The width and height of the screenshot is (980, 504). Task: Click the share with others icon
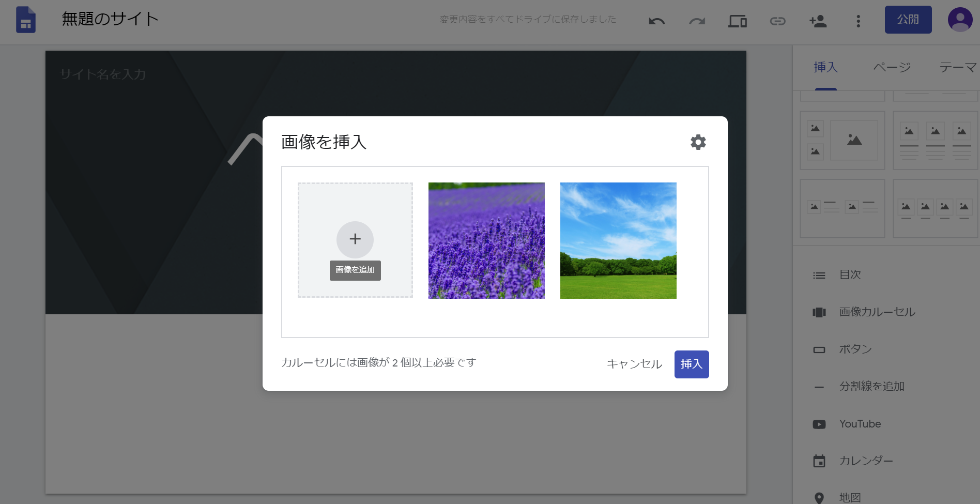click(818, 21)
